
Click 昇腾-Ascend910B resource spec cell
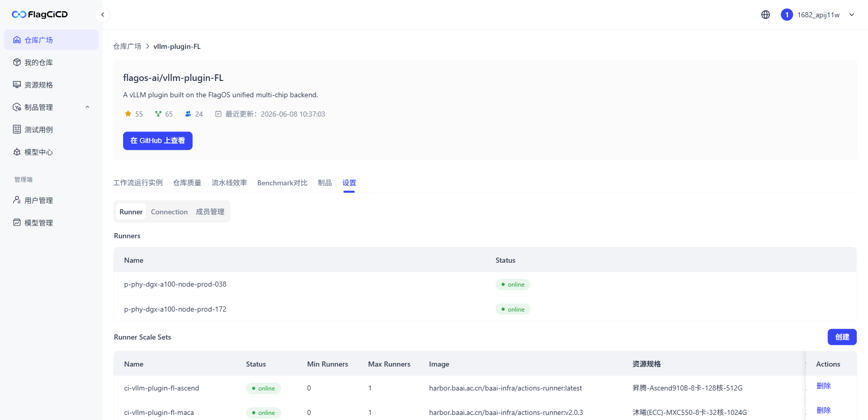click(687, 388)
